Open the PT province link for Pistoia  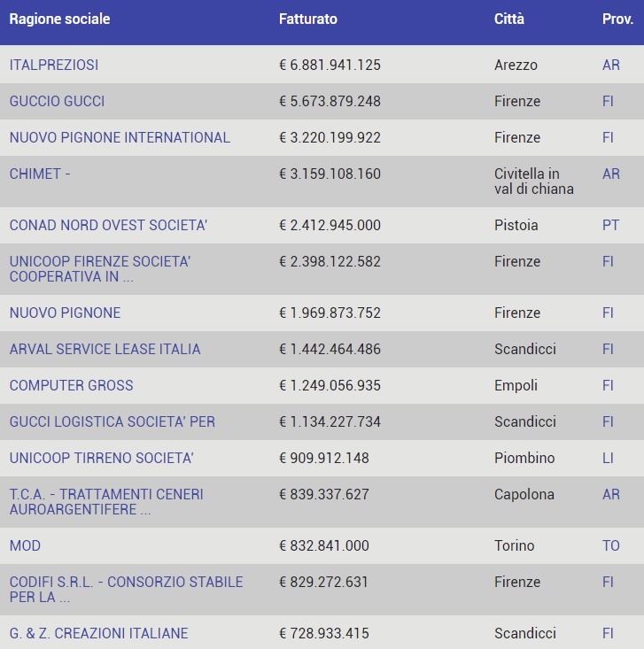coord(610,225)
